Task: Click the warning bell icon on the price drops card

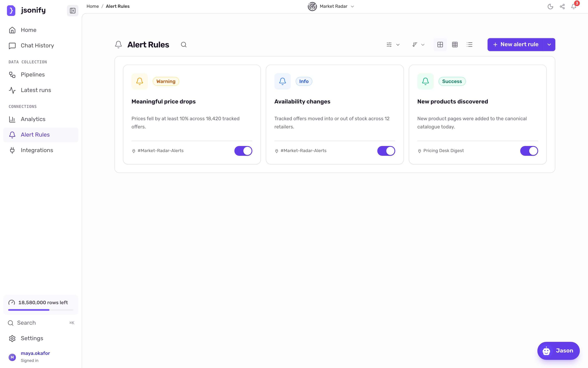Action: 139,81
